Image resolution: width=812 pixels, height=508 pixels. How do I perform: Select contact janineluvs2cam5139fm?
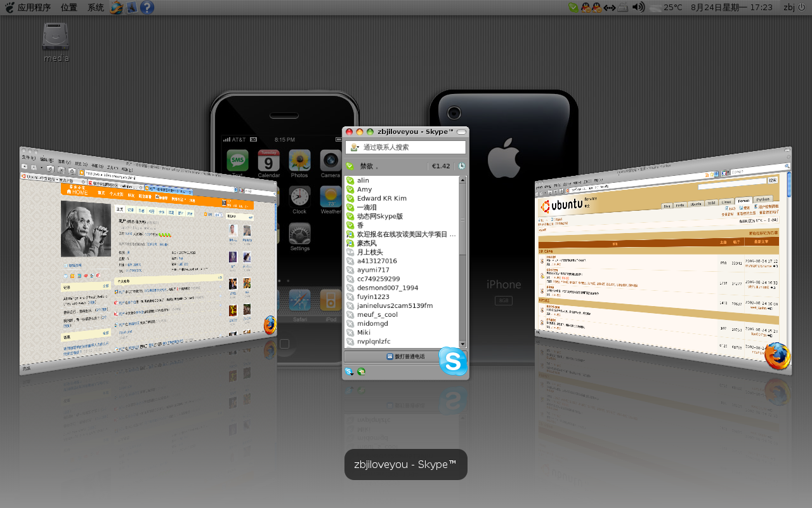402,305
